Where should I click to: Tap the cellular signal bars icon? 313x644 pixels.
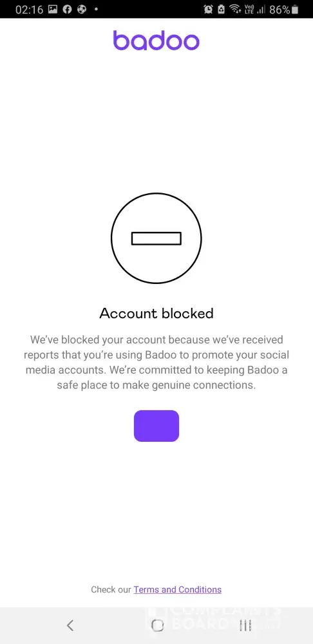pos(261,10)
